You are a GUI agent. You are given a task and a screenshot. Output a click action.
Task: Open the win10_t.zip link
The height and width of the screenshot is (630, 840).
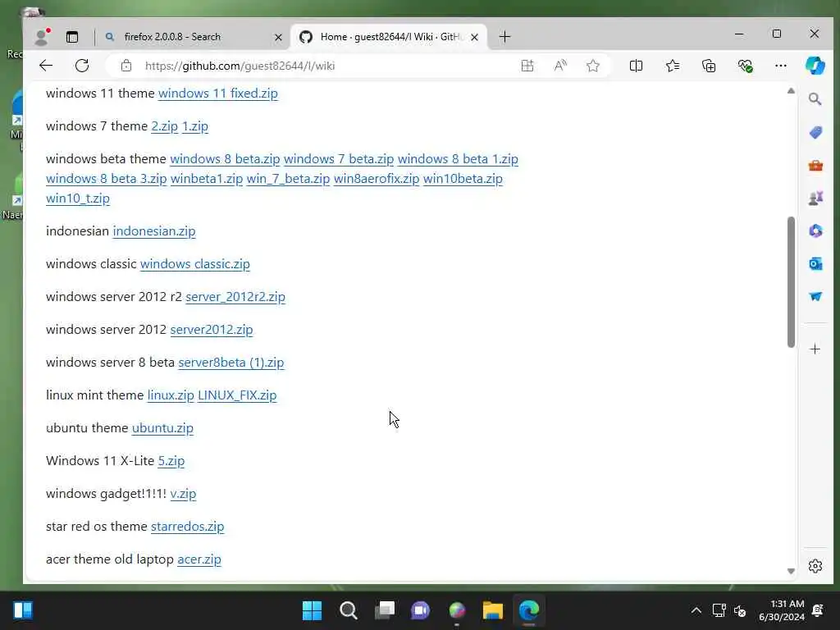pos(78,199)
